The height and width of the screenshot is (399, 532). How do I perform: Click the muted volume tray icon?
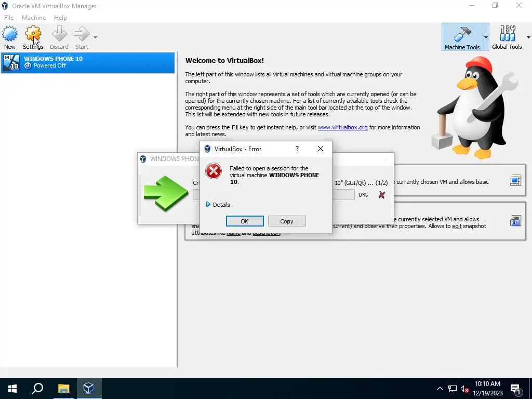click(x=465, y=389)
